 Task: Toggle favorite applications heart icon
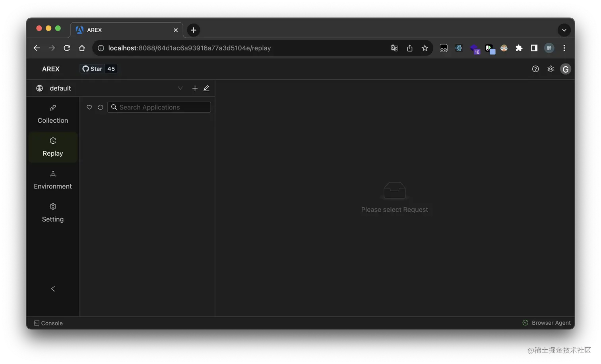pyautogui.click(x=89, y=107)
